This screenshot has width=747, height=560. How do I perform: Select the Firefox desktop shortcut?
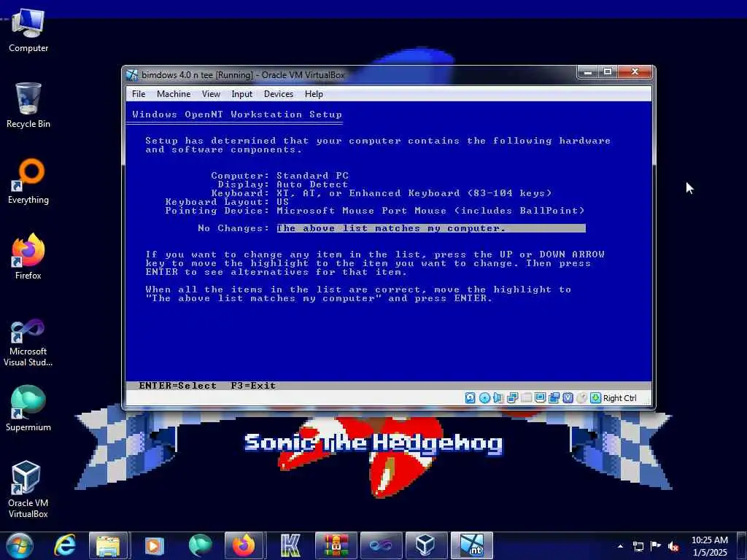click(28, 257)
